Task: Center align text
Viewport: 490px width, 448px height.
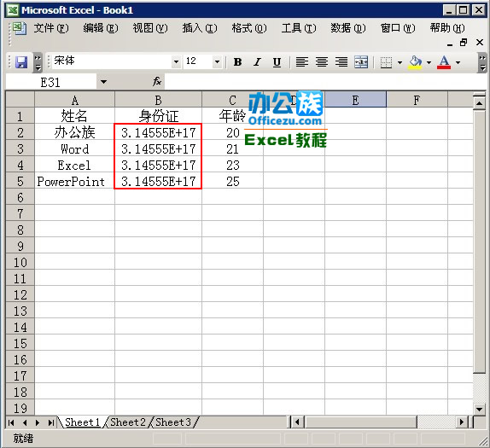Action: pyautogui.click(x=322, y=62)
